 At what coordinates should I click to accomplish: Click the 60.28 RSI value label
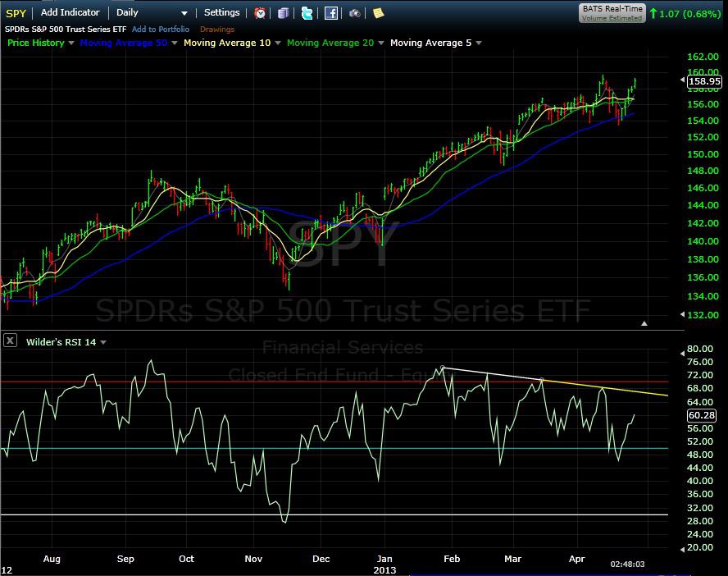(702, 415)
